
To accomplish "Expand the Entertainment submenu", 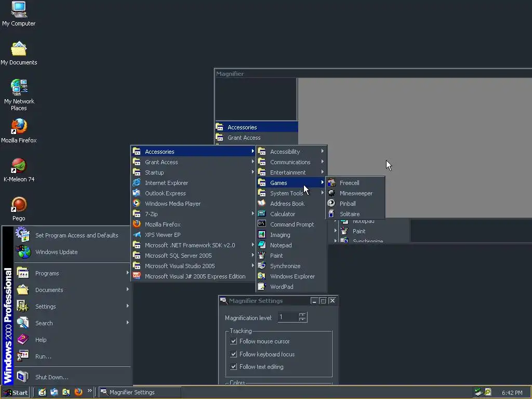I will click(291, 172).
